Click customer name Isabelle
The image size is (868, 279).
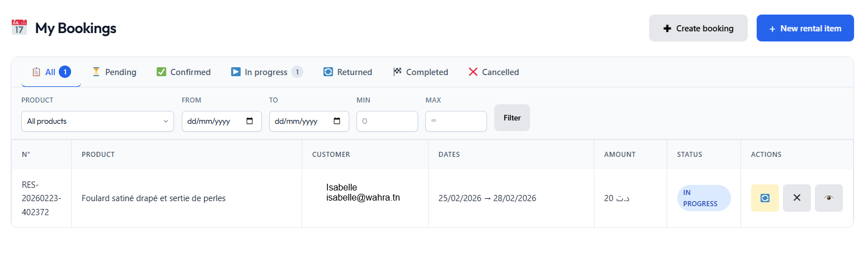tap(341, 187)
